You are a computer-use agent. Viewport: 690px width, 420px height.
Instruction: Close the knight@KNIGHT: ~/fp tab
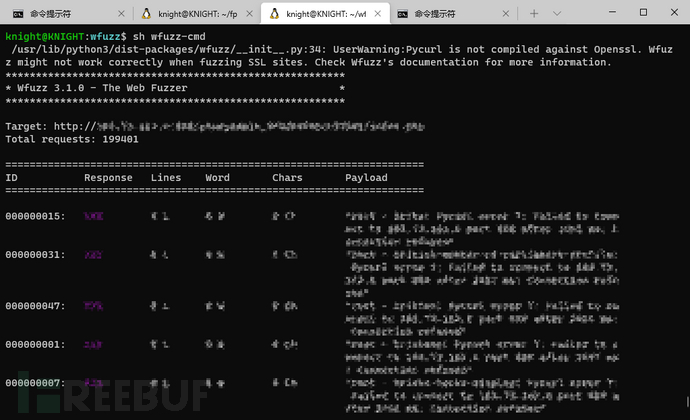coord(250,14)
